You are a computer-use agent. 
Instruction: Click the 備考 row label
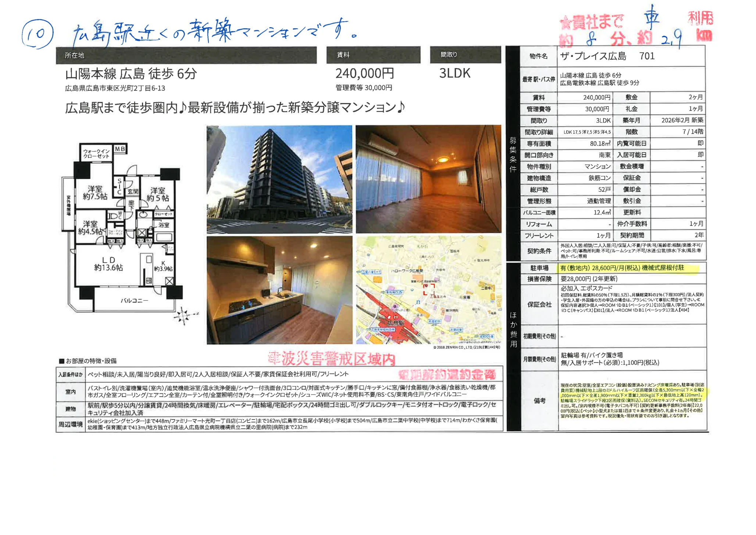click(539, 401)
